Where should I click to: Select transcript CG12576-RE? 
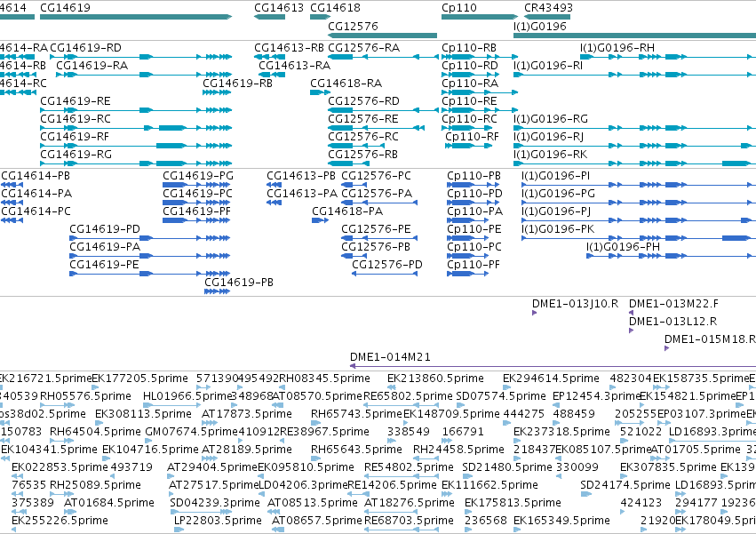coord(363,119)
